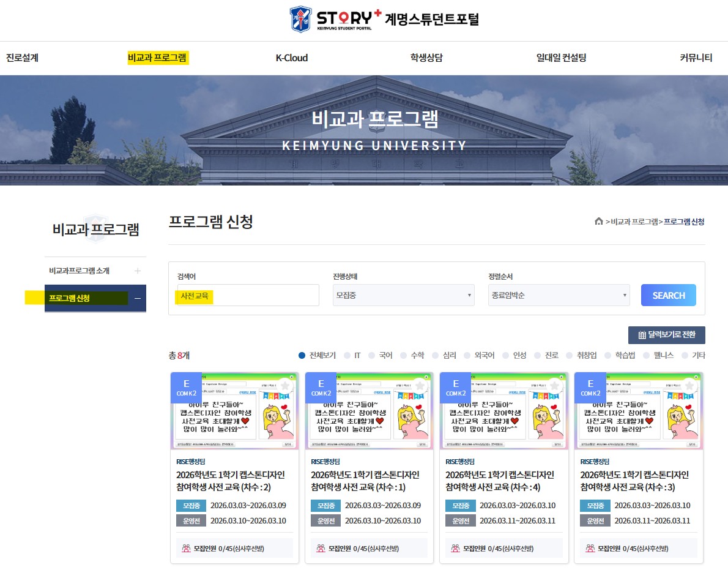The height and width of the screenshot is (570, 728).
Task: Collapse 프로그램 신청 sidebar with minus icon
Action: (138, 298)
